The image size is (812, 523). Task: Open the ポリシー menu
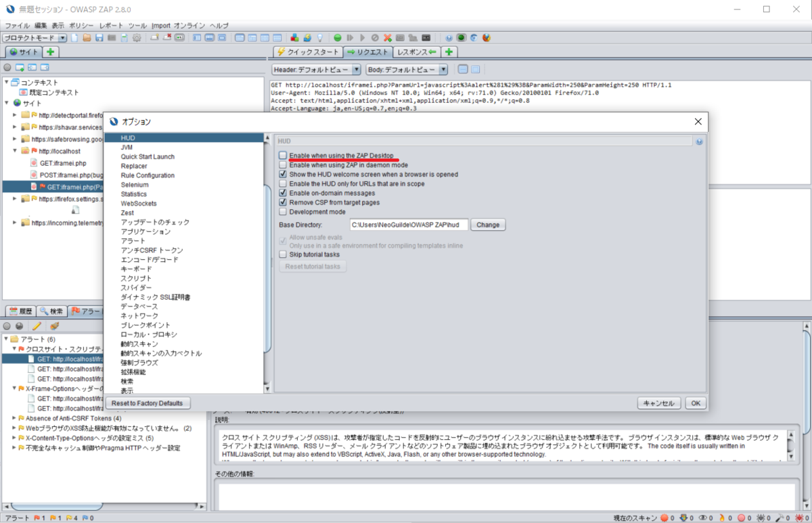(x=81, y=25)
